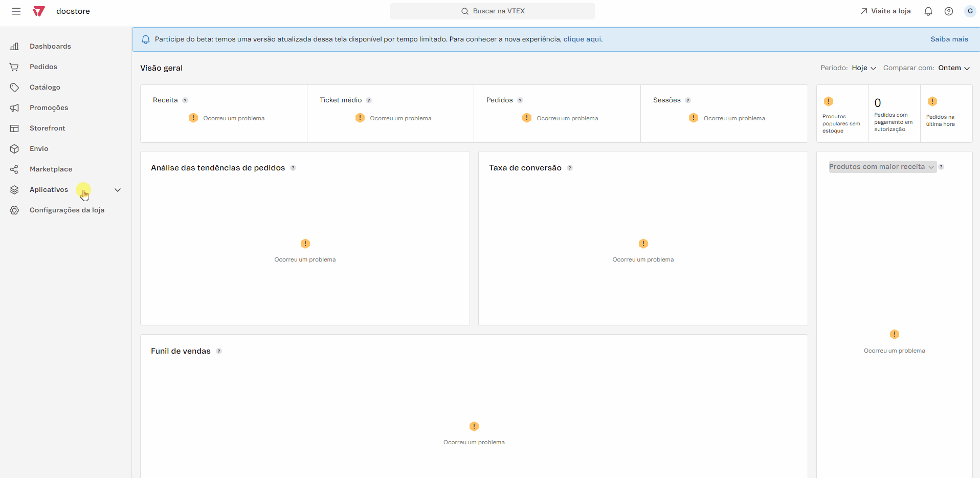Open the Período Hoje dropdown
Viewport: 980px width, 478px height.
point(863,68)
